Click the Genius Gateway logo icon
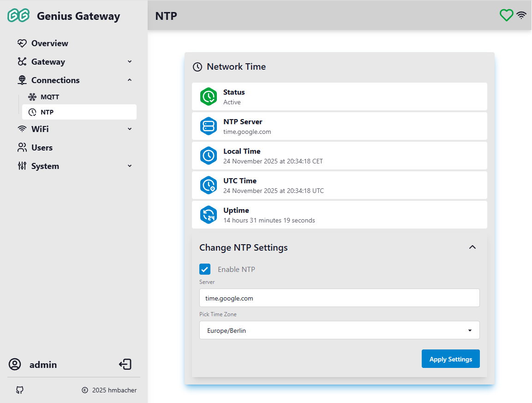 [18, 16]
